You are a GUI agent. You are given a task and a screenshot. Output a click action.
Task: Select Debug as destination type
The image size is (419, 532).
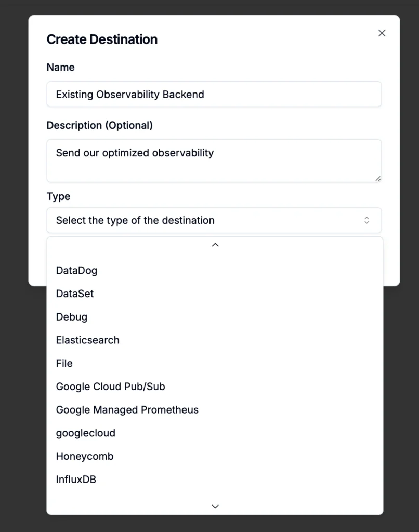[72, 317]
